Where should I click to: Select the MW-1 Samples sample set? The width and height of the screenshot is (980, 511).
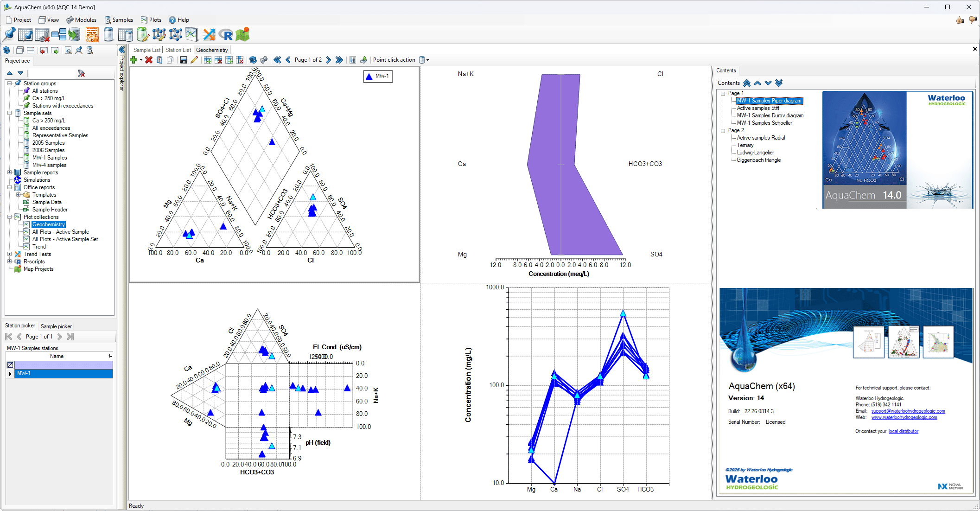point(49,158)
